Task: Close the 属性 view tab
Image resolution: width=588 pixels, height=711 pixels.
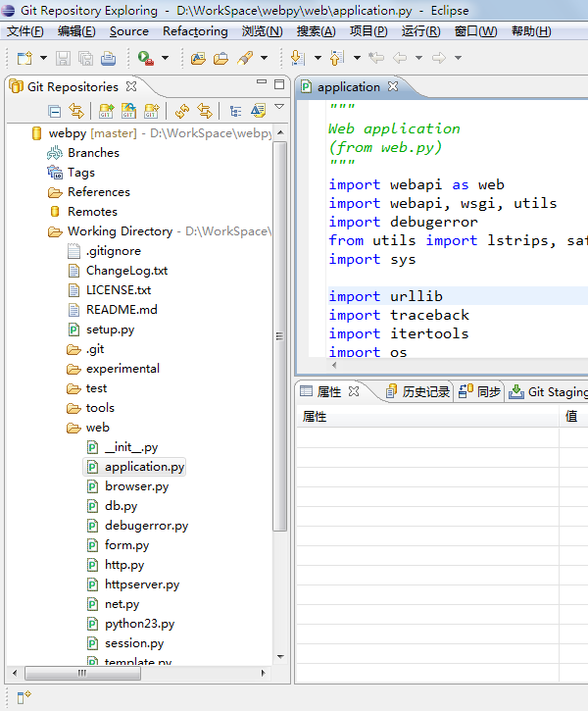Action: 354,391
